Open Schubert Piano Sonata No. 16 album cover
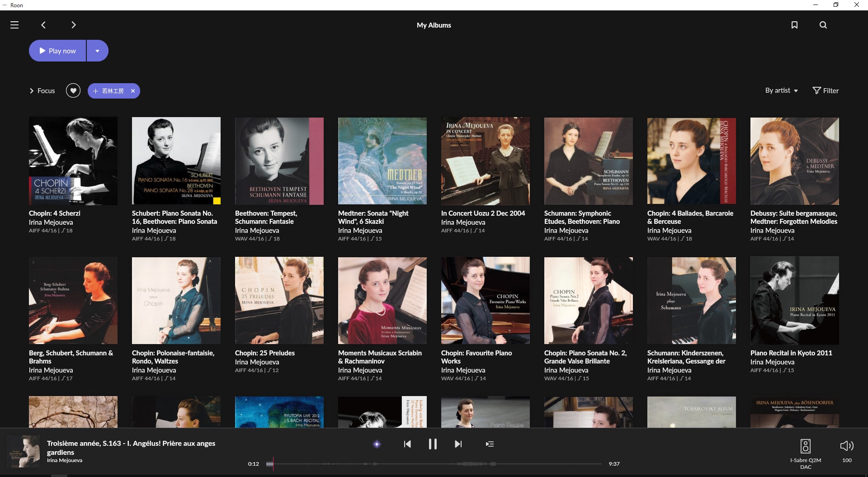 (176, 161)
